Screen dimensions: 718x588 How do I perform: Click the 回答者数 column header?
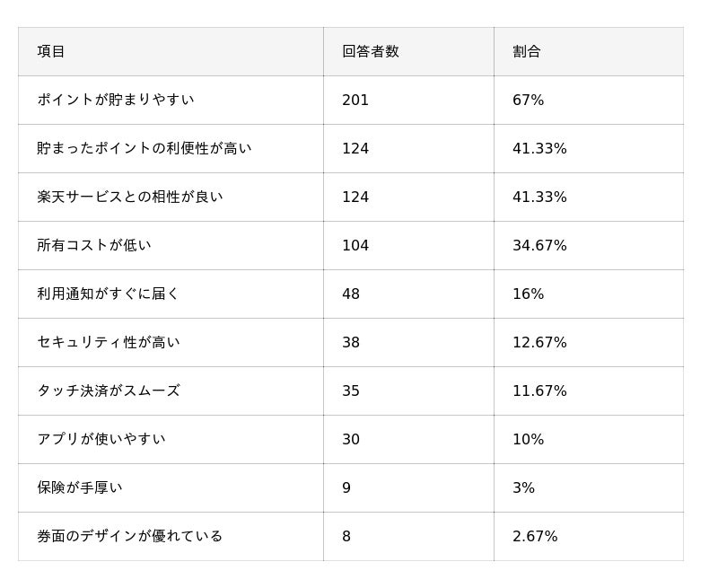pyautogui.click(x=370, y=52)
